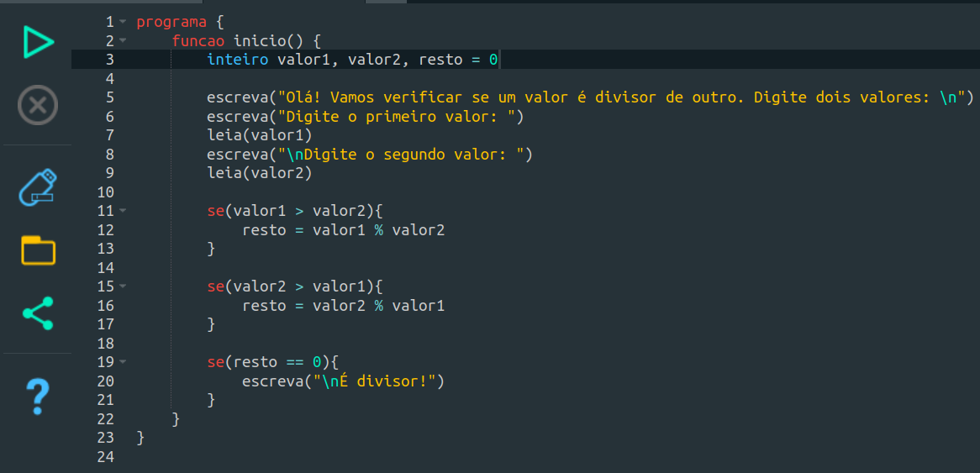This screenshot has width=980, height=473.
Task: Fold the se(valor1 > valor2) block on line 11
Action: pyautogui.click(x=123, y=211)
